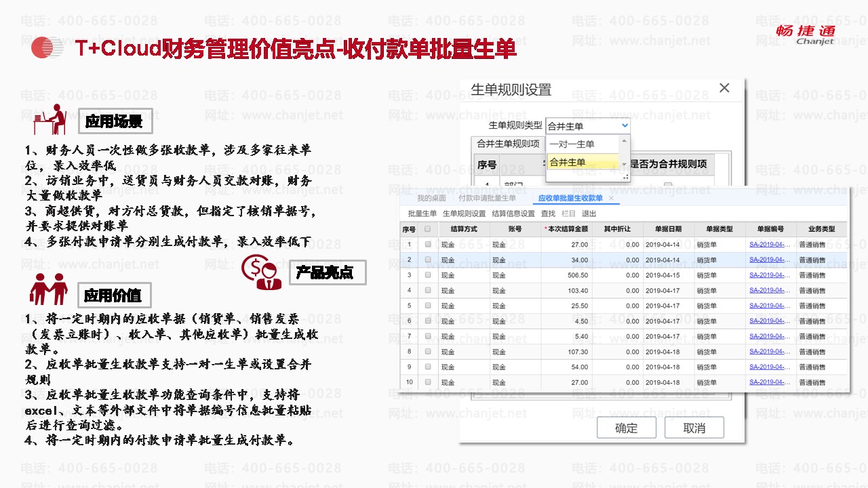
Task: Check the box in the 506.50 row
Action: point(427,275)
